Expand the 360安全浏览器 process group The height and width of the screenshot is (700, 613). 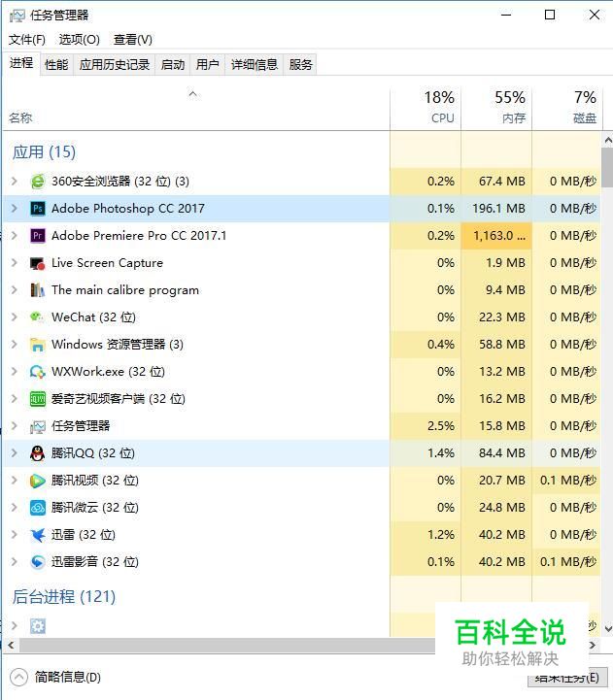(x=15, y=182)
